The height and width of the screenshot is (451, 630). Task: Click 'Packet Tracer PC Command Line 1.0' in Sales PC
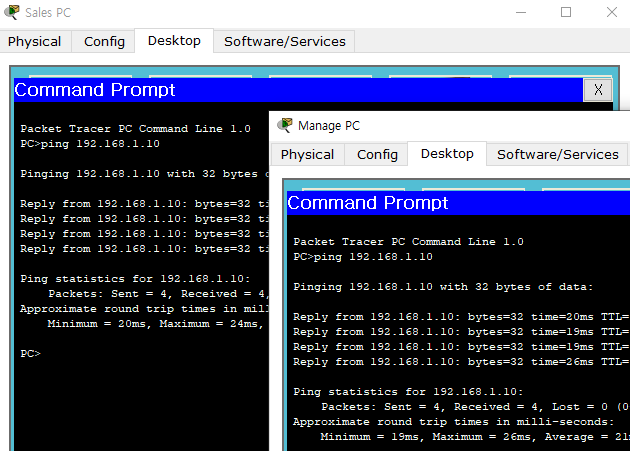pyautogui.click(x=135, y=129)
